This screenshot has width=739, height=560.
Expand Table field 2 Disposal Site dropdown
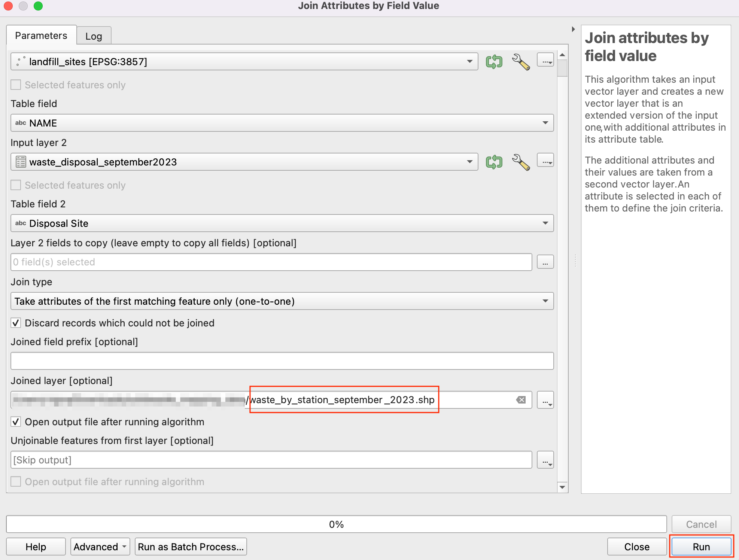[545, 223]
